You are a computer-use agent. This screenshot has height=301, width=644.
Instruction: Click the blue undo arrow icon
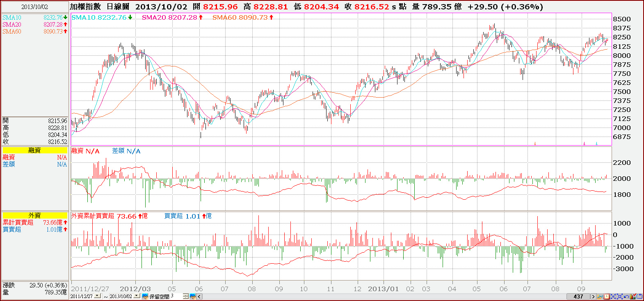626,296
